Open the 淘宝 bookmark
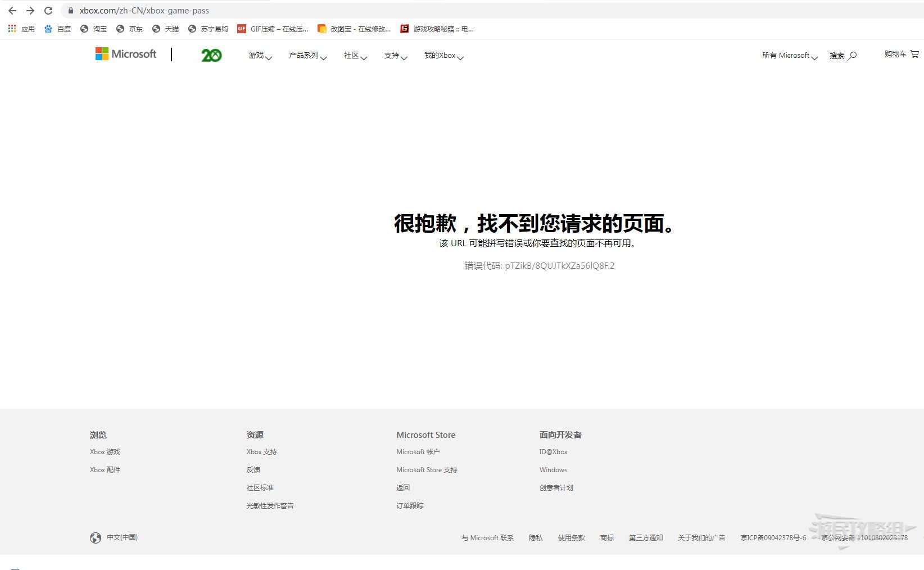924x570 pixels. pos(93,29)
